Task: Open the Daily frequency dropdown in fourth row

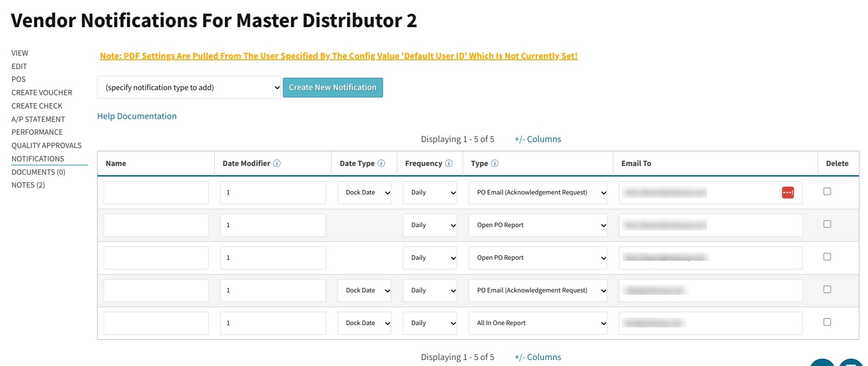Action: point(430,291)
